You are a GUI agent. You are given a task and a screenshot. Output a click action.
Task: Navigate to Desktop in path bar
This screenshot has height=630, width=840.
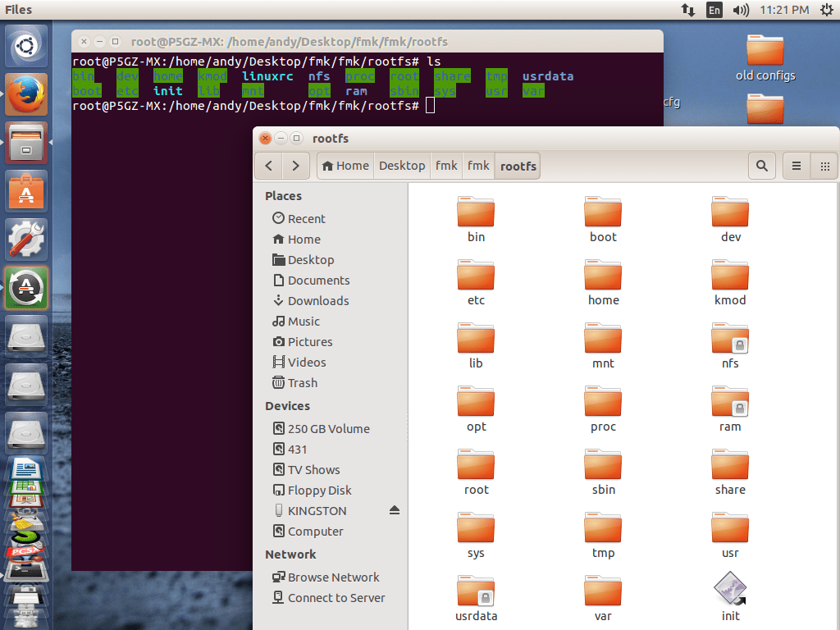click(402, 166)
